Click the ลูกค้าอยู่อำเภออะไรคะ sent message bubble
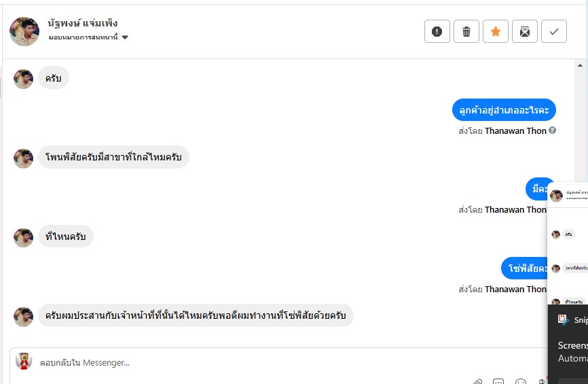 pyautogui.click(x=504, y=109)
